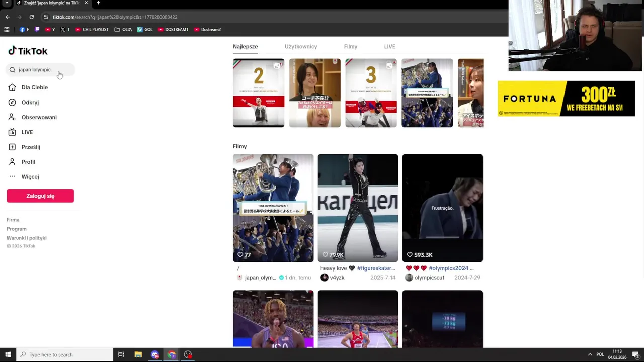Open the carousel thumbnail of the brass band

tap(427, 93)
